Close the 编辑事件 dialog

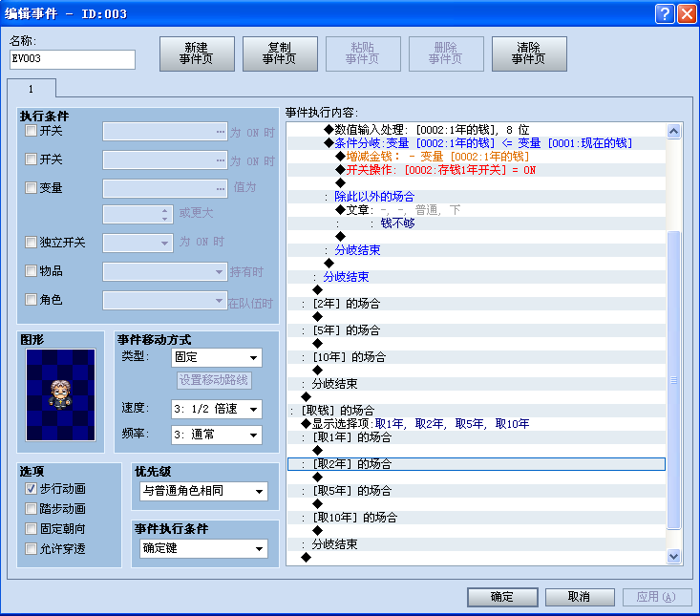pyautogui.click(x=687, y=13)
